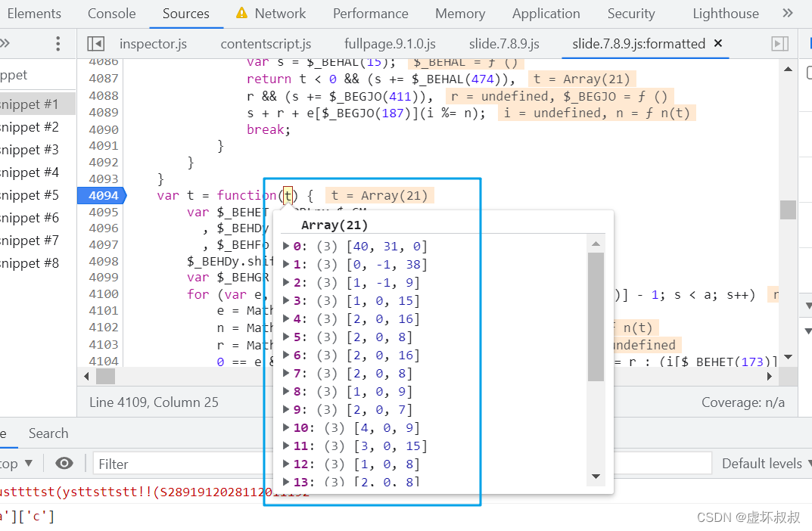Open the Network tab

(280, 14)
